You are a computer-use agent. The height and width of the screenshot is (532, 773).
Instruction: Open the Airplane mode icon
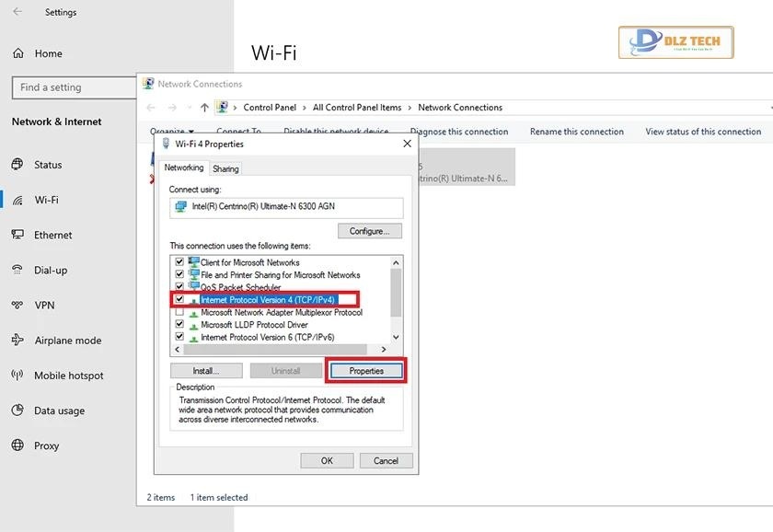coord(17,340)
